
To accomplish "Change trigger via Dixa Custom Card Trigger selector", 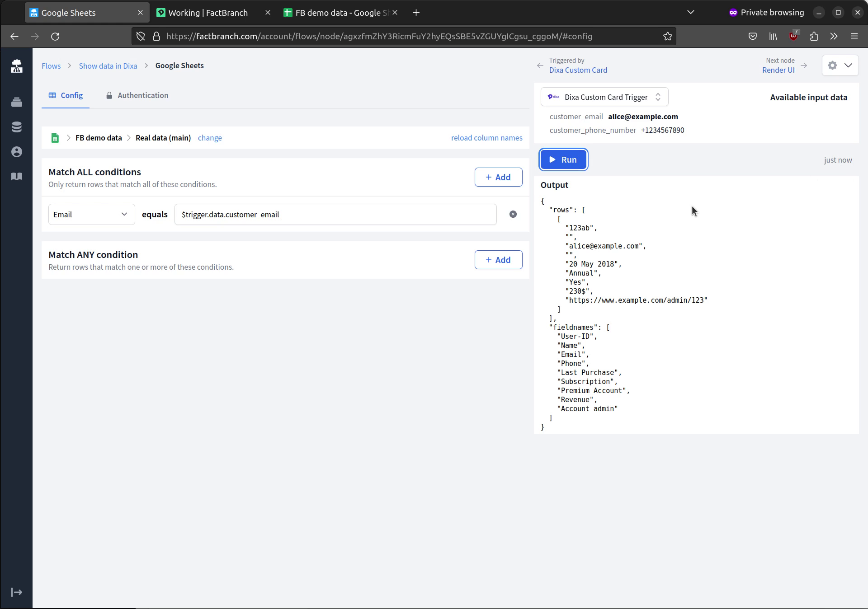I will pos(604,97).
